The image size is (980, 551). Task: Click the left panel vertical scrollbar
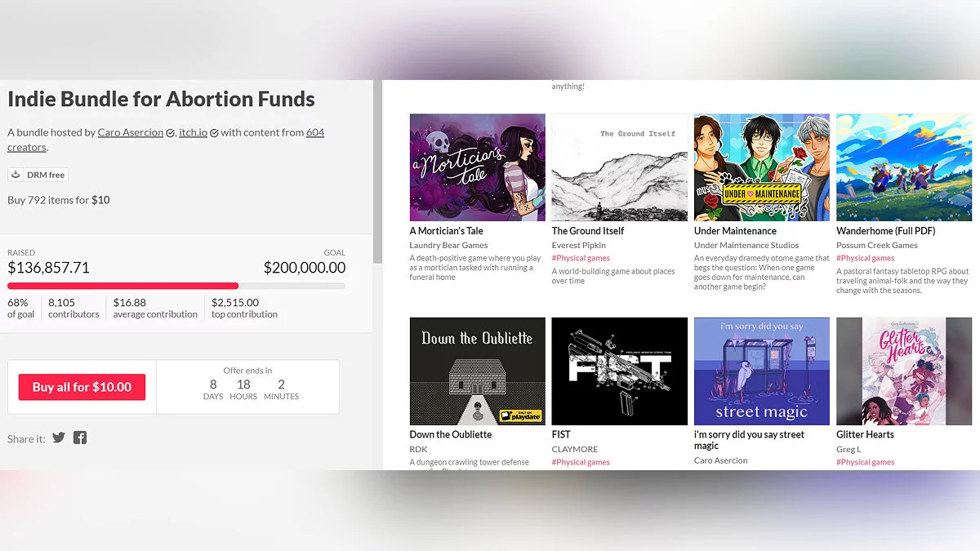(377, 171)
